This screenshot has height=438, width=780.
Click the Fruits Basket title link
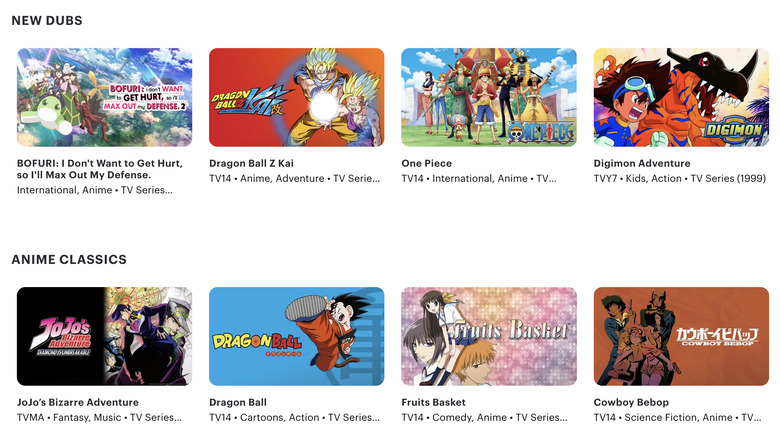433,402
